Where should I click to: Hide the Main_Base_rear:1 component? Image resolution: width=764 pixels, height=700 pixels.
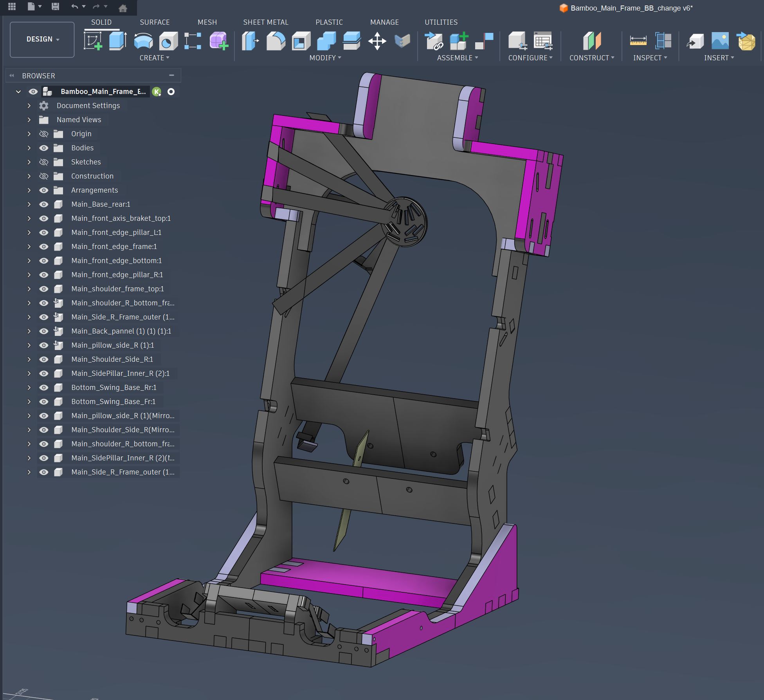coord(44,204)
